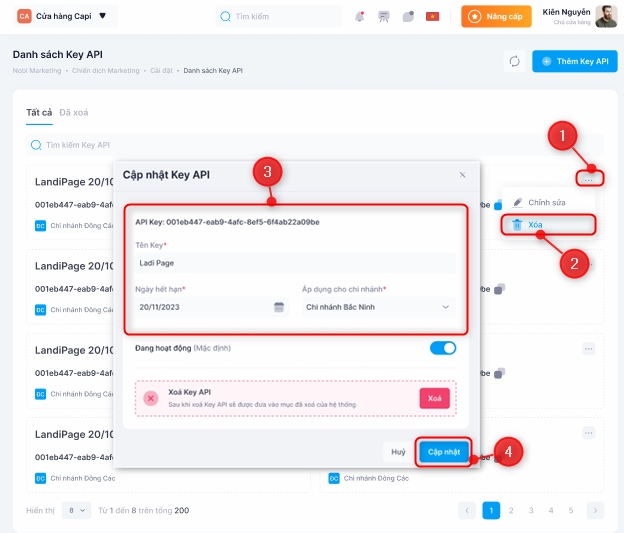The image size is (624, 533).
Task: Click the chat bubble icon in header
Action: click(x=408, y=17)
